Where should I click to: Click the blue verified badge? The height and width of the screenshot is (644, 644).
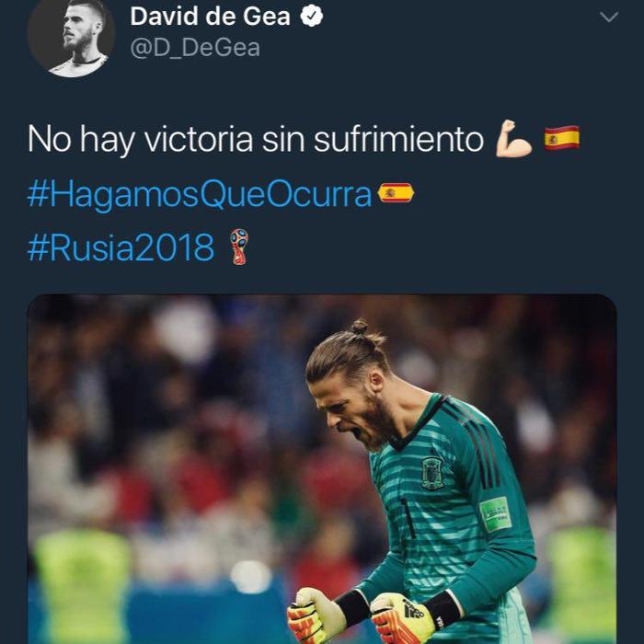tap(312, 16)
